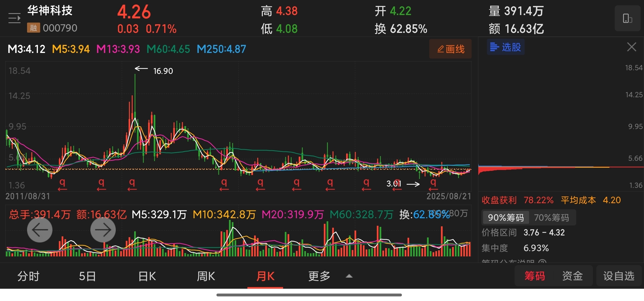Tap the chart start date 2011/08/31
The width and height of the screenshot is (644, 301).
pos(28,196)
